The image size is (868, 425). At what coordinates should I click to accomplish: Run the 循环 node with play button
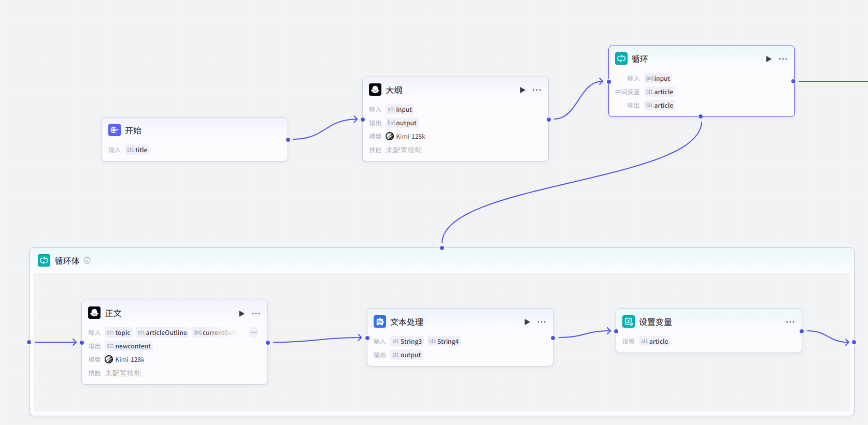pos(769,59)
